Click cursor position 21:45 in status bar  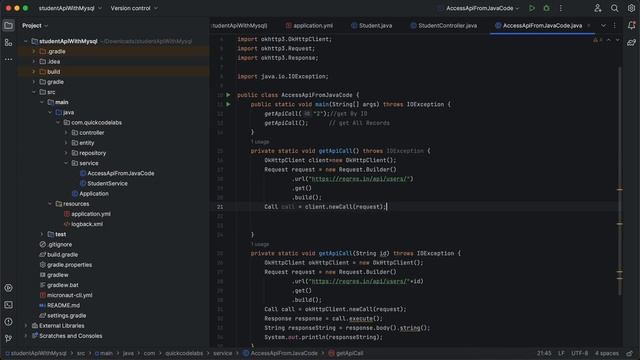point(544,353)
